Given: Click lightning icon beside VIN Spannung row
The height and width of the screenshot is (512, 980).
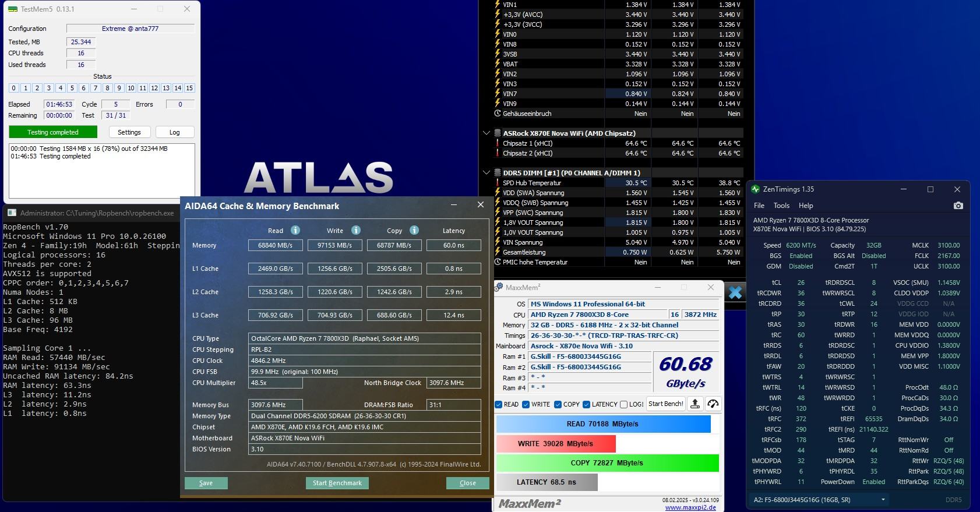Looking at the screenshot, I should coord(498,242).
